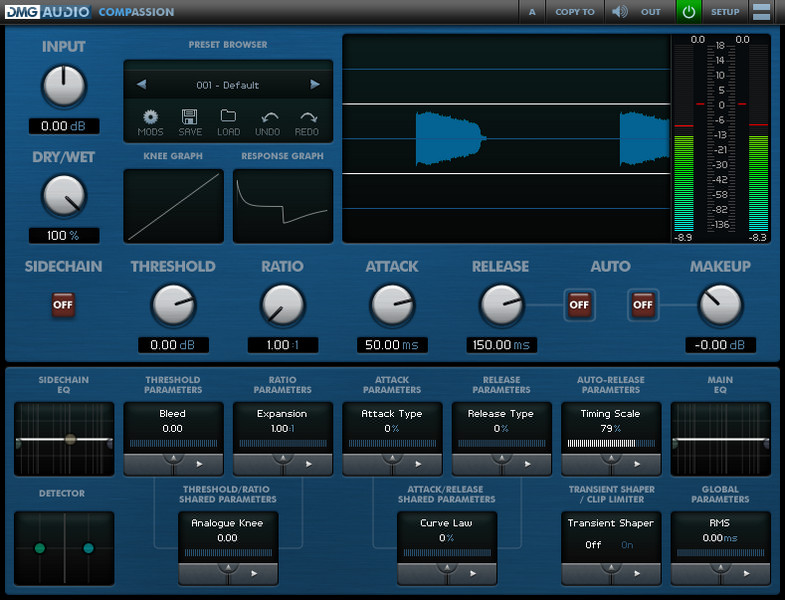Turn on Auto makeup toggle
Screen dimensions: 785x600
click(x=642, y=304)
